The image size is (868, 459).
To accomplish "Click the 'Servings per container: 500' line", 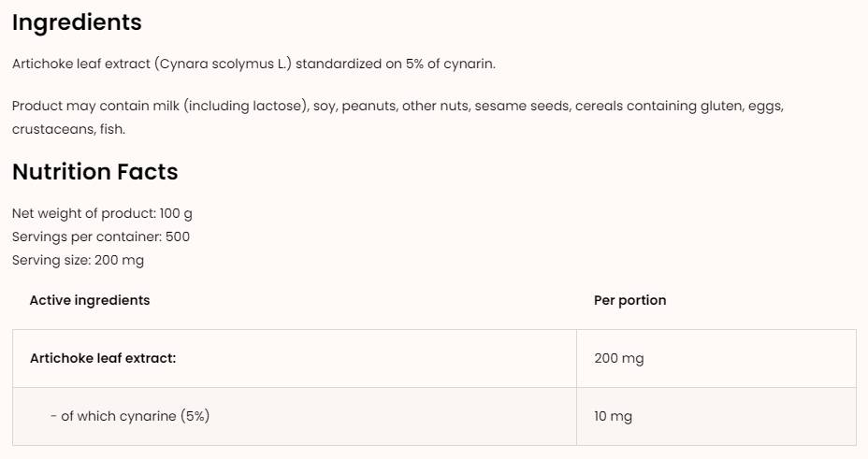I will 100,237.
